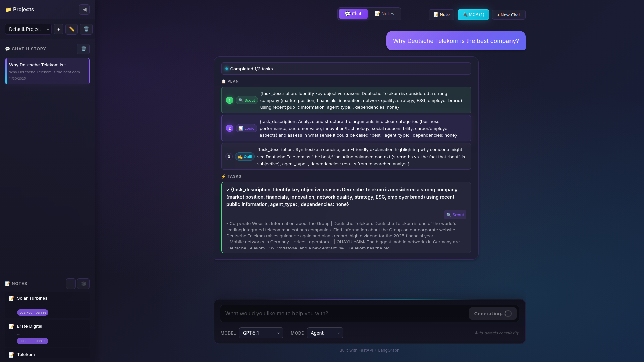644x362 pixels.
Task: Click the Logic agent badge in step 2
Action: click(246, 128)
